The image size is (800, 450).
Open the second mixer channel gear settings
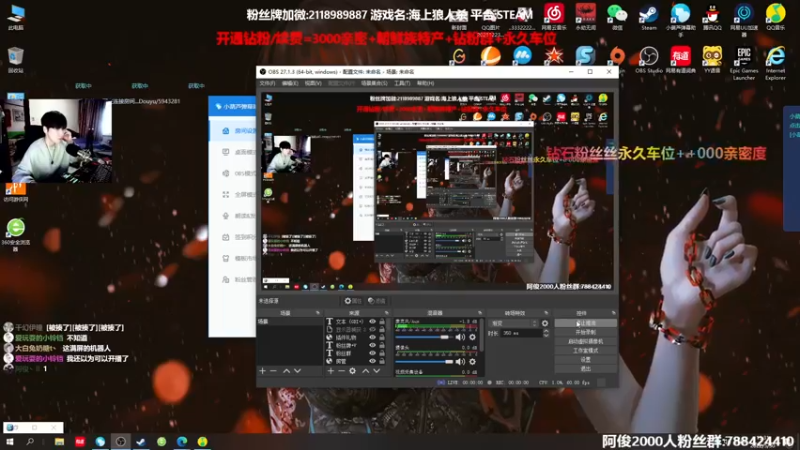(x=472, y=362)
